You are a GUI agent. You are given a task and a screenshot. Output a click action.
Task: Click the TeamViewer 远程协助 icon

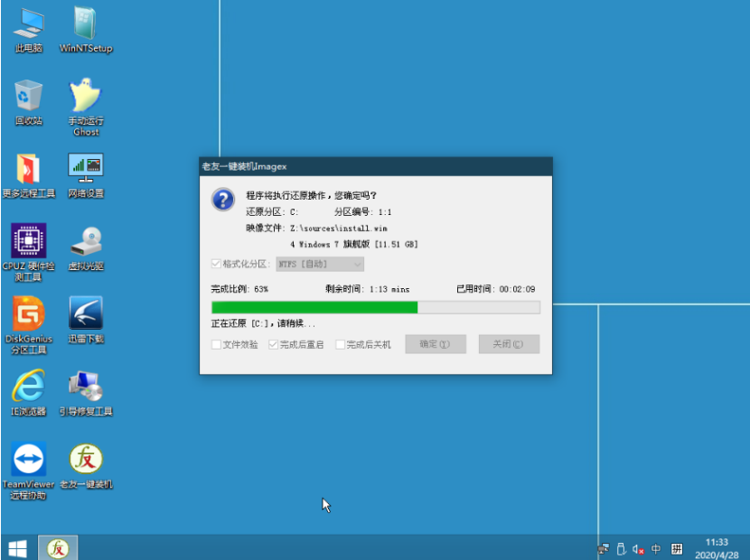coord(29,471)
